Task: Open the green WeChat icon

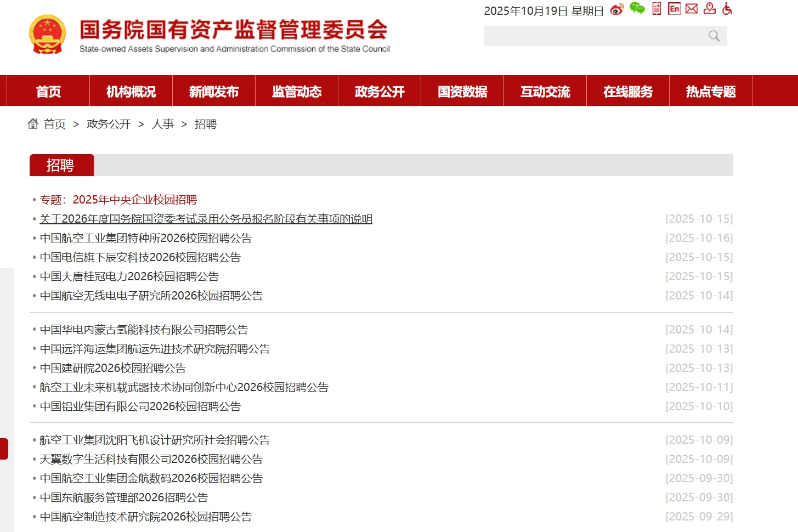Action: (x=637, y=8)
